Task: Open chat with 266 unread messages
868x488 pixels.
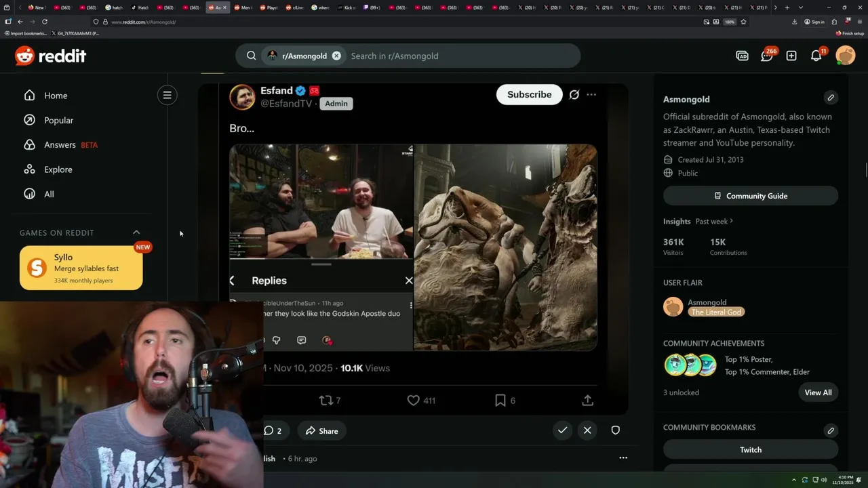Action: (x=767, y=56)
